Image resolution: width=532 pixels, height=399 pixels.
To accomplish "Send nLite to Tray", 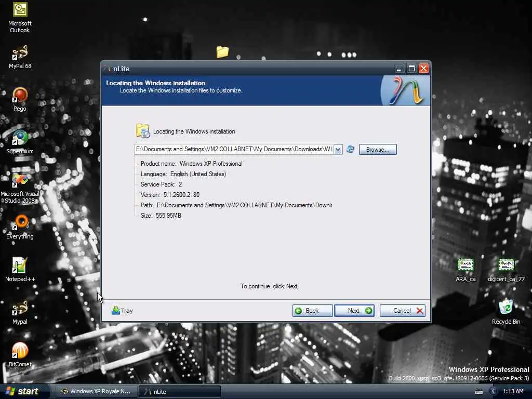I will (122, 311).
